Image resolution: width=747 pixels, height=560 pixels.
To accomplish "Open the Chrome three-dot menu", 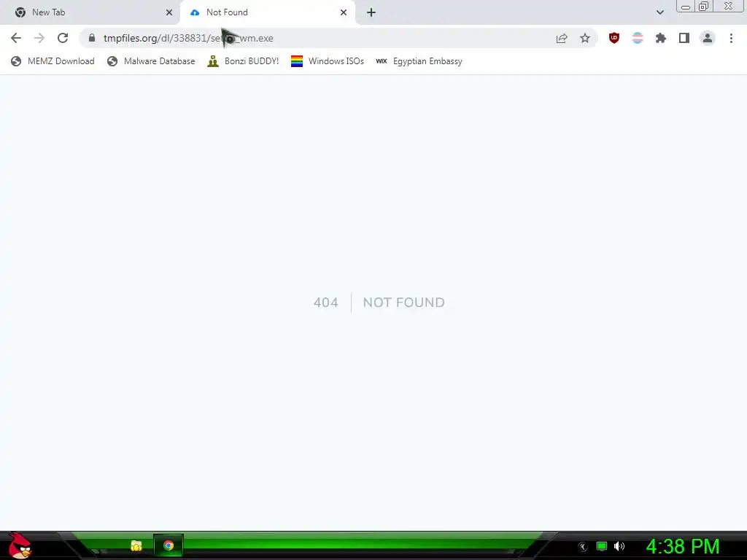I will coord(731,38).
